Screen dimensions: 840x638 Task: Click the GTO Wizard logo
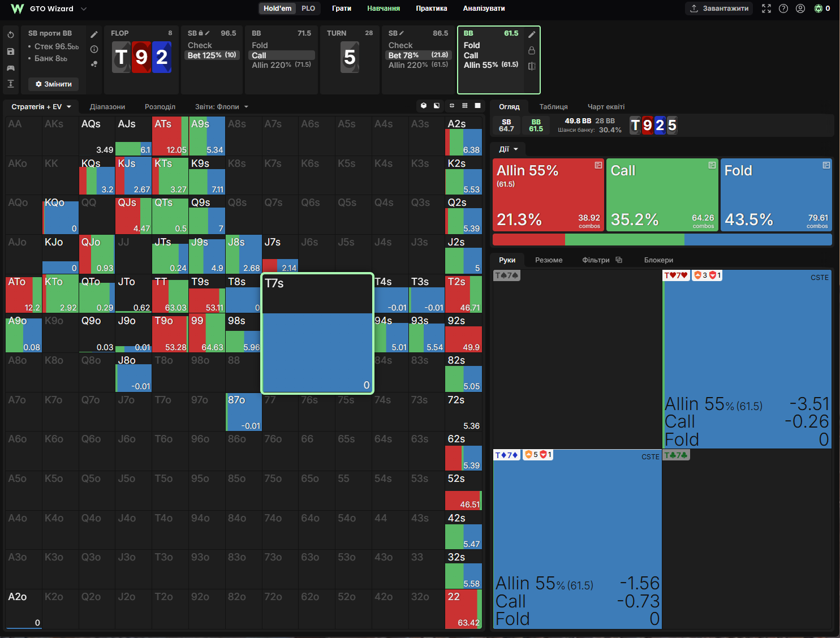point(18,8)
